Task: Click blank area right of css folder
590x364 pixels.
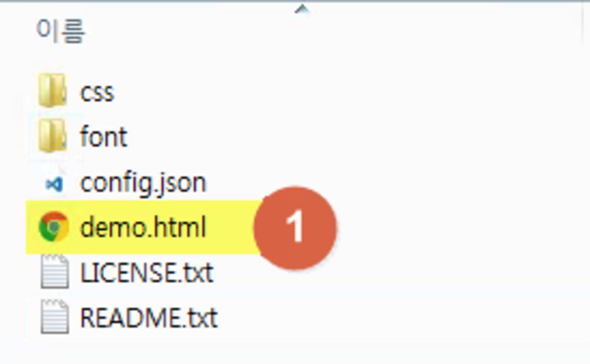Action: 338,92
